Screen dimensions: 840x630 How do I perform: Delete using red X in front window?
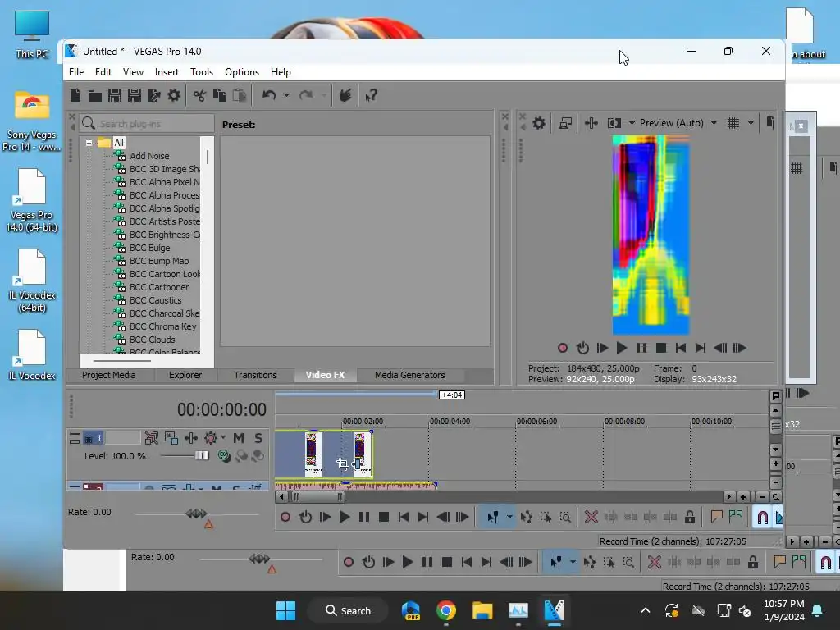point(591,517)
